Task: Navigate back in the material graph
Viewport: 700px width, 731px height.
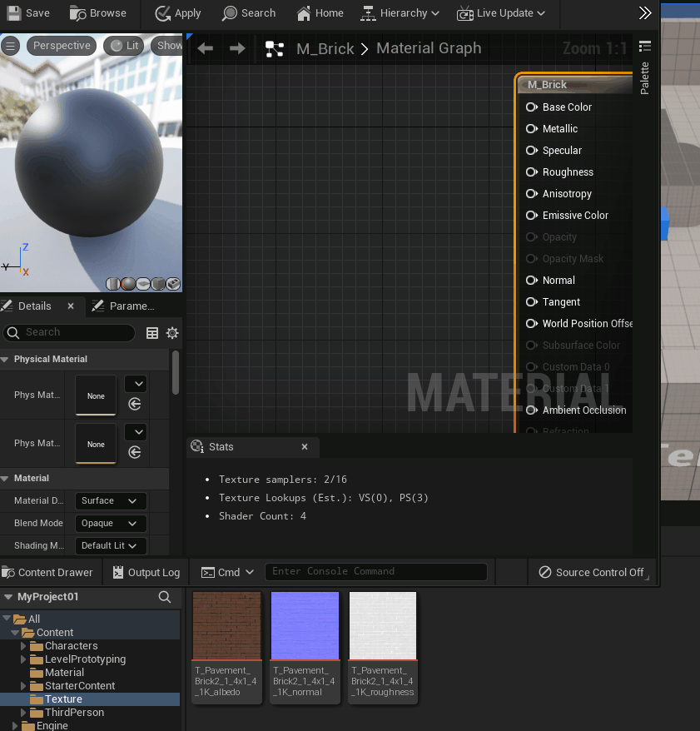Action: (x=206, y=48)
